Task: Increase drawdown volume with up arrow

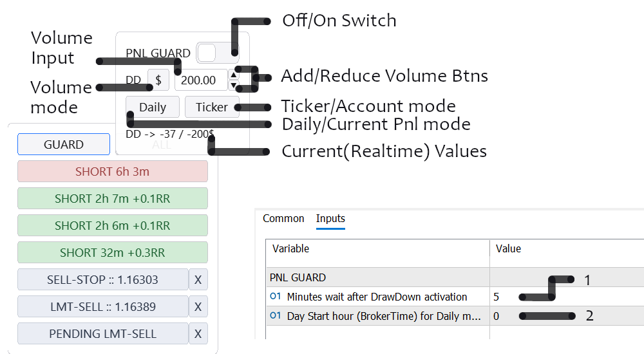Action: click(233, 75)
